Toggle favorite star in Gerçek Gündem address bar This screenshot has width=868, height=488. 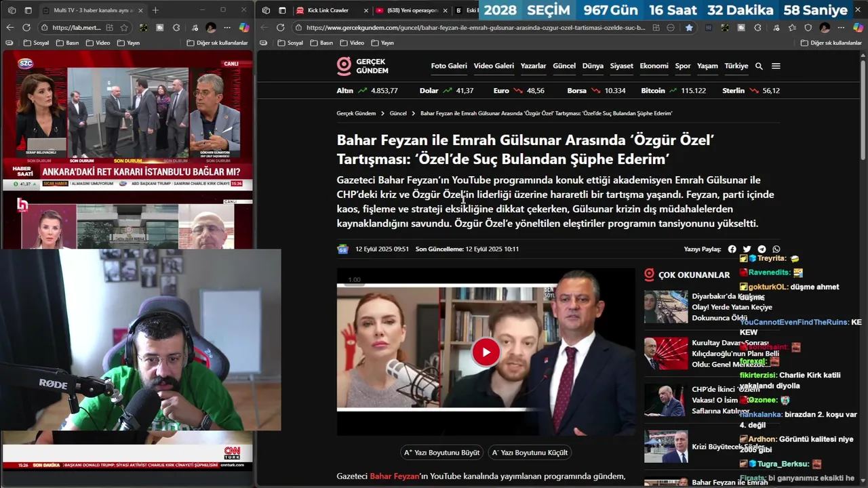(x=689, y=28)
